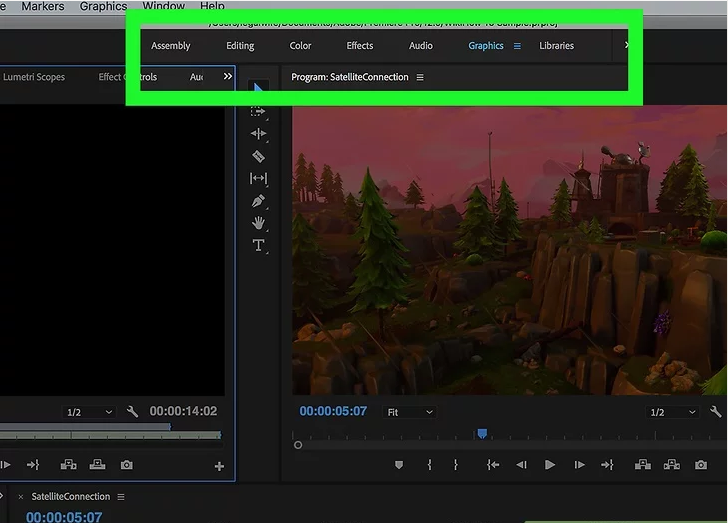
Task: Export frame from Source monitor camera icon
Action: coord(127,465)
